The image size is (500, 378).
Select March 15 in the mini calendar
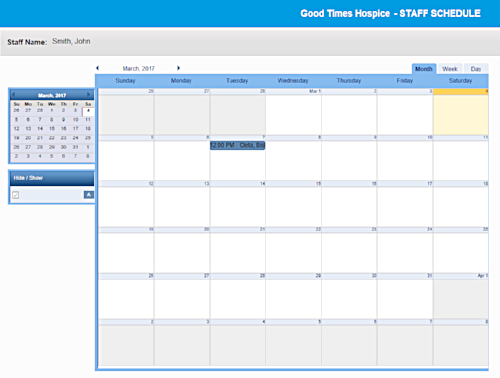(52, 129)
